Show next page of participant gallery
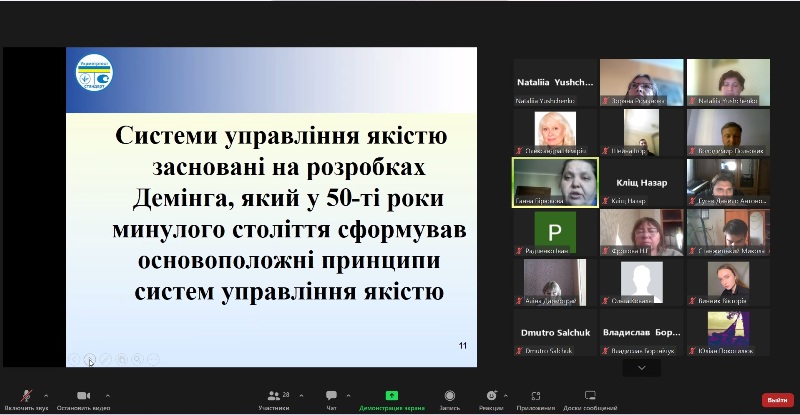The width and height of the screenshot is (800, 415). pyautogui.click(x=642, y=368)
